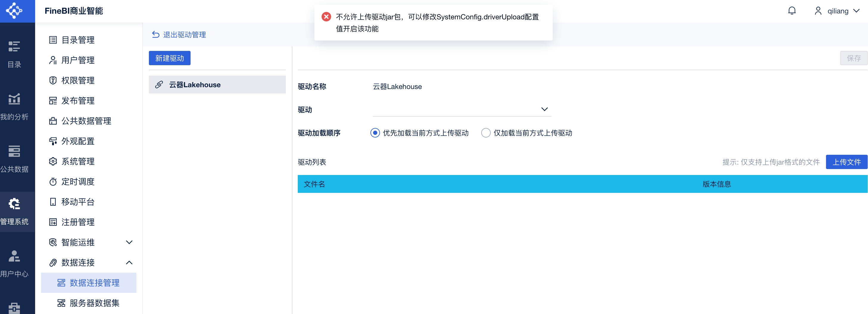
Task: Select 仅加载当前方式上传驱动 radio option
Action: click(x=486, y=133)
